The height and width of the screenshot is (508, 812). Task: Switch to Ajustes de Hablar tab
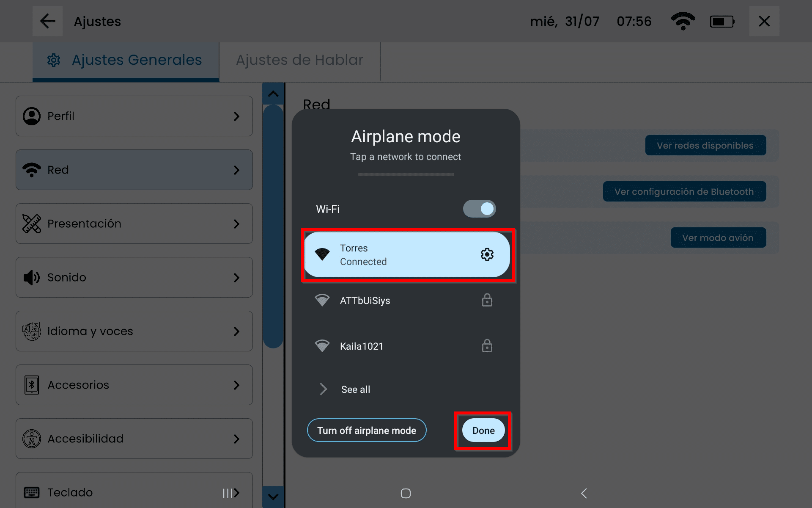click(x=299, y=60)
